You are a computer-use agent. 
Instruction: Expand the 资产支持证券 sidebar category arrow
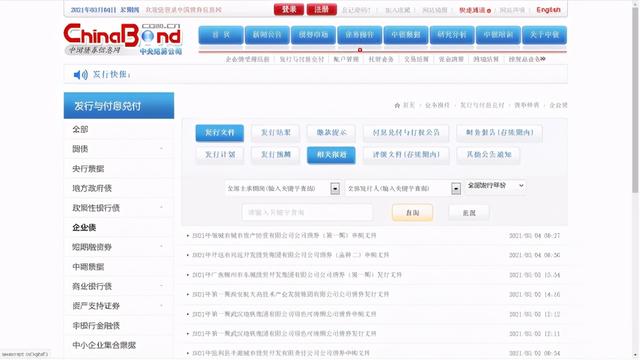pyautogui.click(x=162, y=305)
